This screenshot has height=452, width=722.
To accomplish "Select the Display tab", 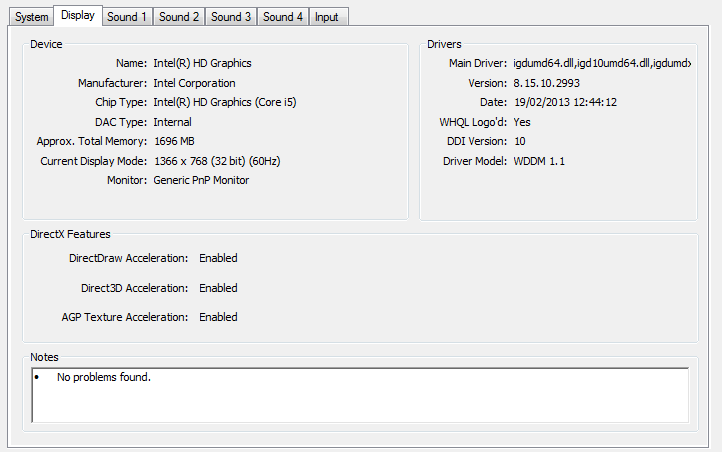I will (78, 16).
